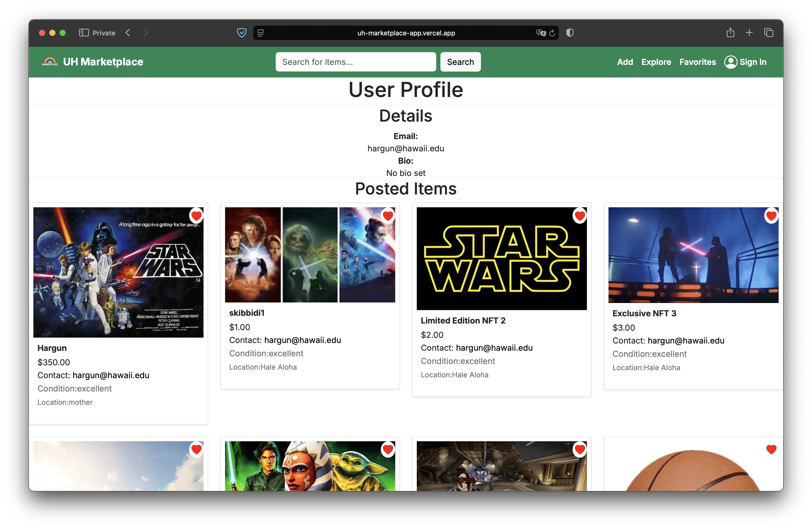Screen dimensions: 812x529
Task: Click the Limited Edition NFT 2 title
Action: point(463,320)
